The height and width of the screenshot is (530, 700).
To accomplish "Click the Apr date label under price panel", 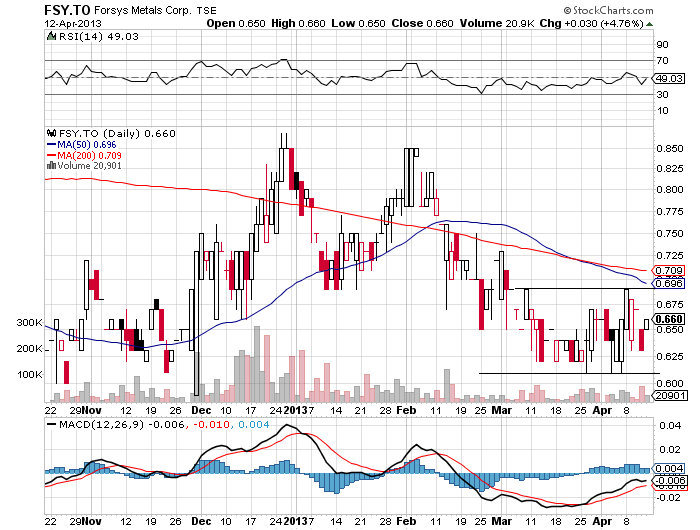I will point(602,410).
